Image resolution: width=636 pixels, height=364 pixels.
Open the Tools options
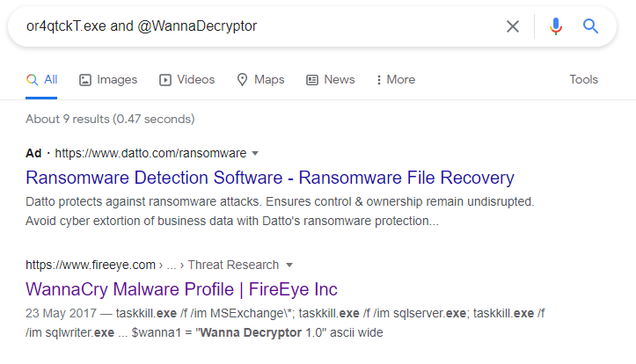(x=584, y=79)
